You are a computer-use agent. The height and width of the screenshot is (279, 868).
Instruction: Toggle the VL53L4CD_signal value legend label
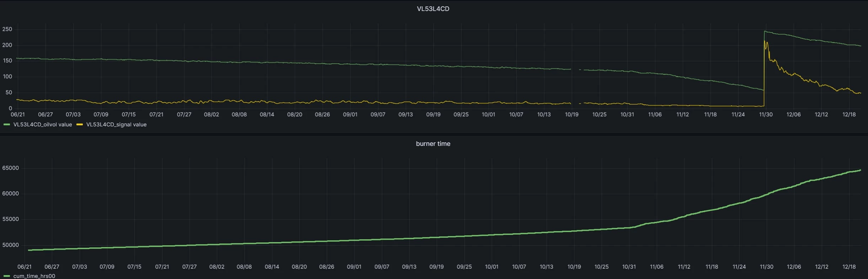116,125
